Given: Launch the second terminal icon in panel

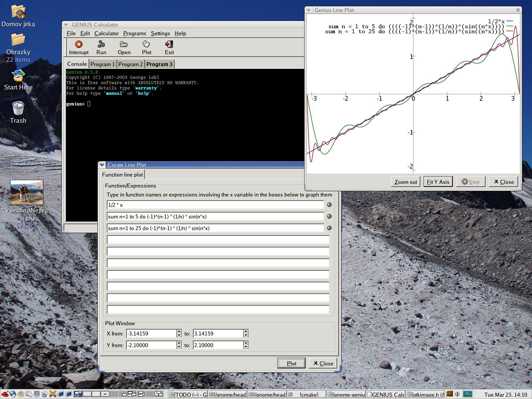Looking at the screenshot, I should pos(69,394).
